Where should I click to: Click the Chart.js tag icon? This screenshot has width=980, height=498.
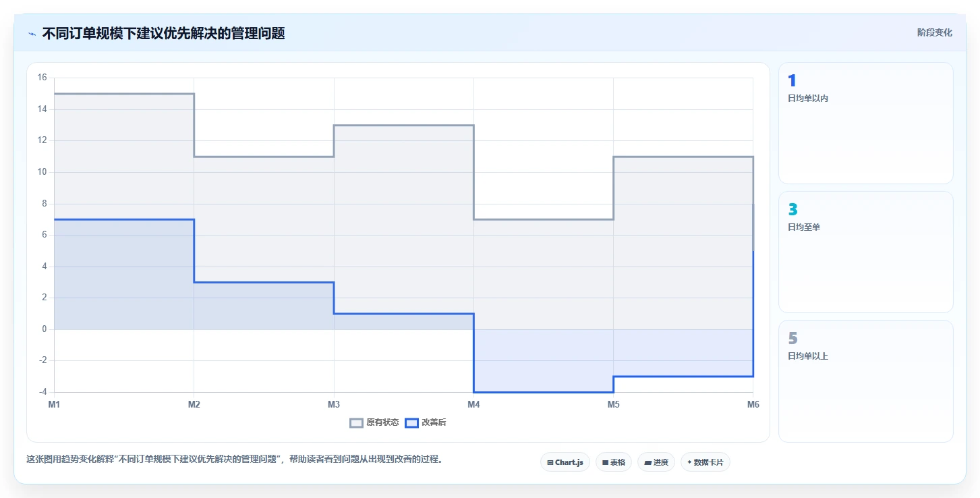click(550, 463)
